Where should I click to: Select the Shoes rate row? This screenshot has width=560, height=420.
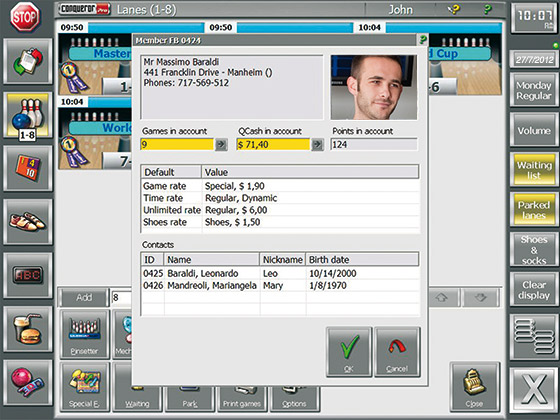click(280, 222)
